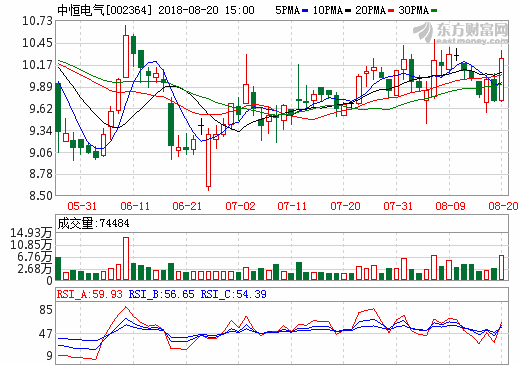
Task: Click the blue 5PMA legend swatch
Action: tap(305, 11)
